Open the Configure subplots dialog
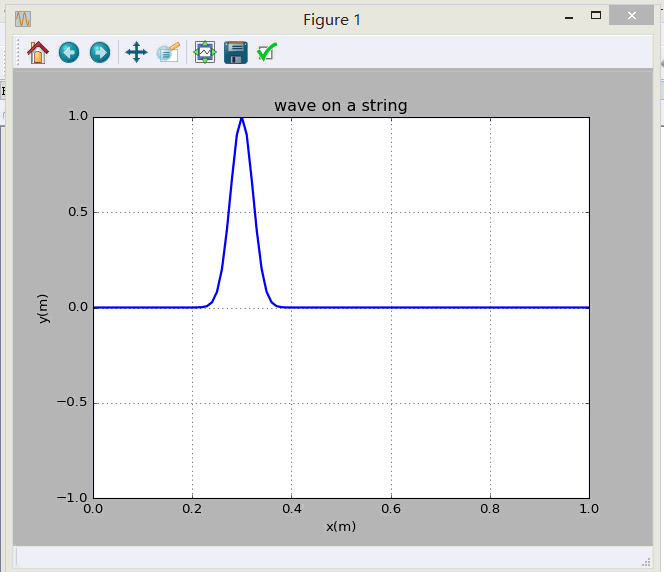This screenshot has width=664, height=572. (205, 53)
